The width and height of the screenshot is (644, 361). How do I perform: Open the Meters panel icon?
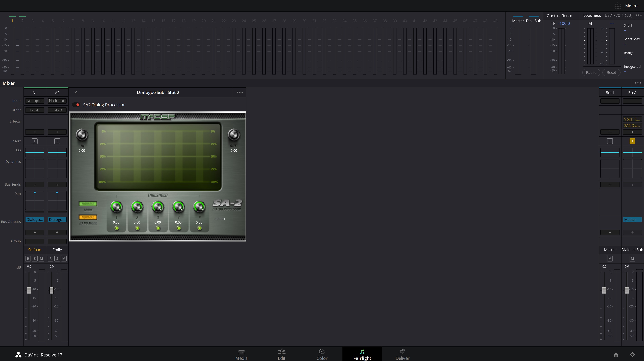[x=618, y=6]
